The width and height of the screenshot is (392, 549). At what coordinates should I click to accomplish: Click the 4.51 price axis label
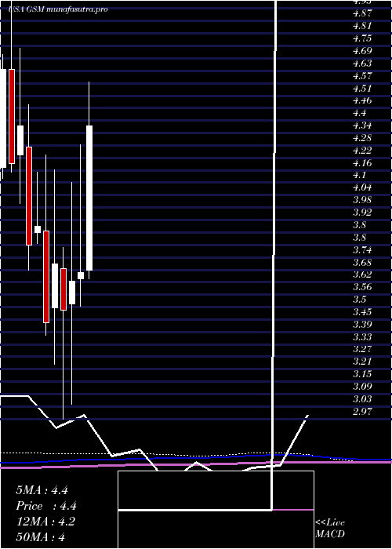point(362,88)
